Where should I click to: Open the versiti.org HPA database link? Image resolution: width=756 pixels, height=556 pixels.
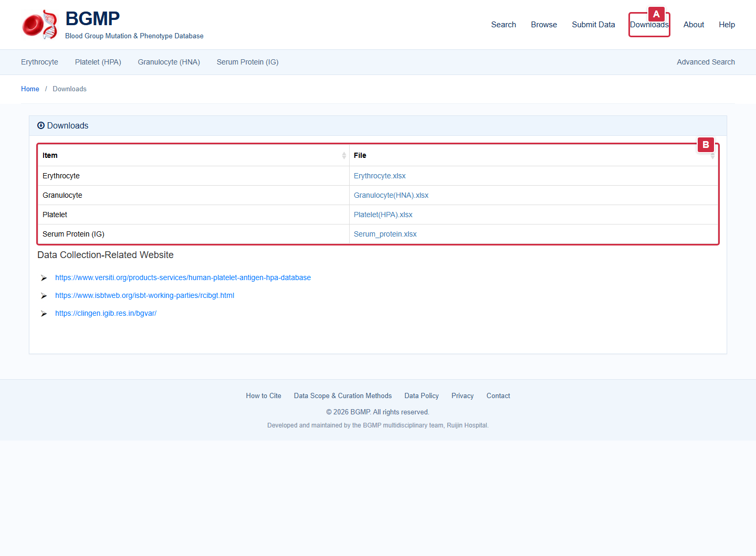point(183,277)
